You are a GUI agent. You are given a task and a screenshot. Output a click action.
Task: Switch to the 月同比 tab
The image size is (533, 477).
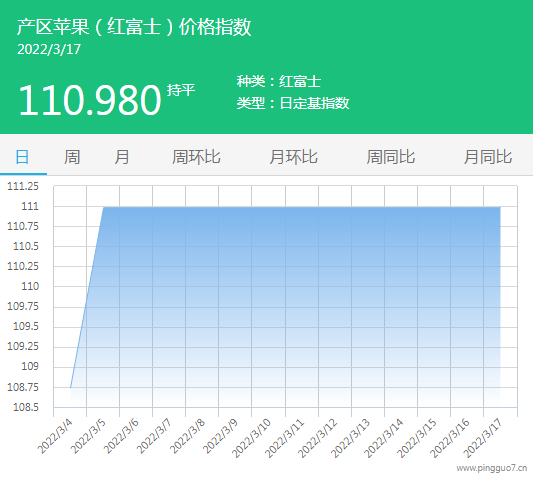pyautogui.click(x=488, y=157)
